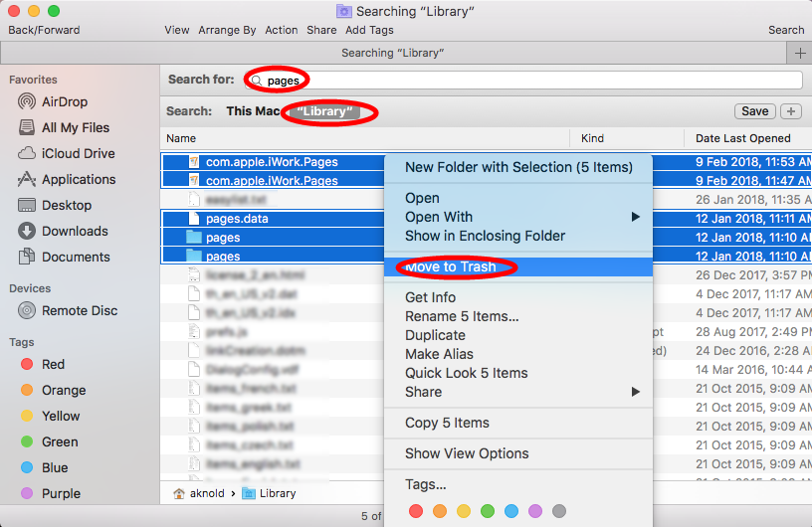Screen dimensions: 812x527
Task: Click the home icon for aknold in the path bar
Action: pyautogui.click(x=179, y=493)
